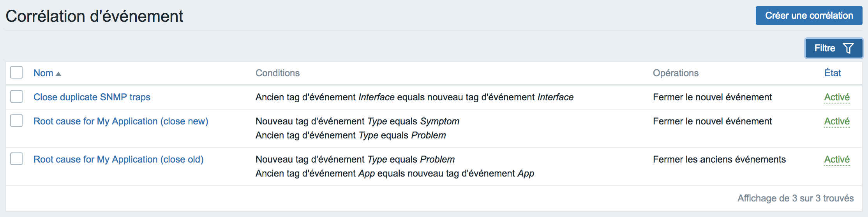Image resolution: width=868 pixels, height=217 pixels.
Task: Create a new correlation with Créer une corrélation
Action: (x=809, y=16)
